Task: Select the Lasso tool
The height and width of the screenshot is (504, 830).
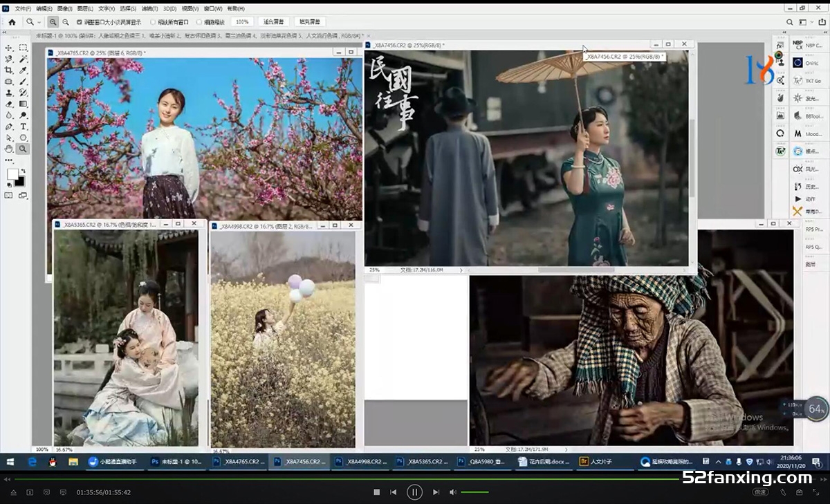Action: 9,59
